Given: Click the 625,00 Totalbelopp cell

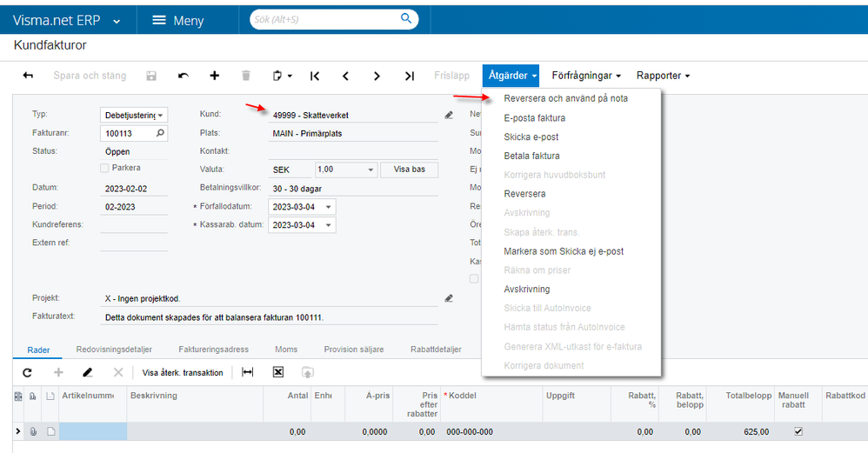Looking at the screenshot, I should pyautogui.click(x=741, y=431).
